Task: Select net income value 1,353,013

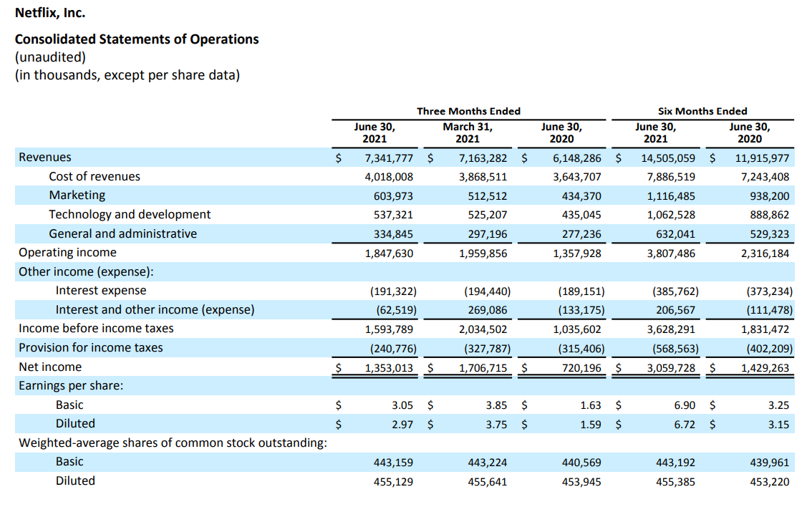Action: (389, 368)
